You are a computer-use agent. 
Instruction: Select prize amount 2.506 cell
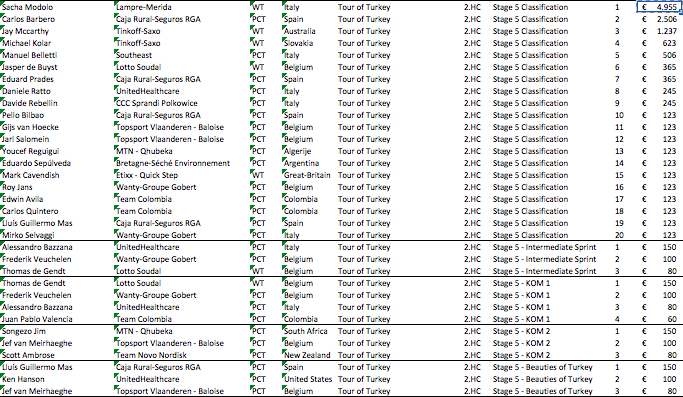tap(658, 19)
